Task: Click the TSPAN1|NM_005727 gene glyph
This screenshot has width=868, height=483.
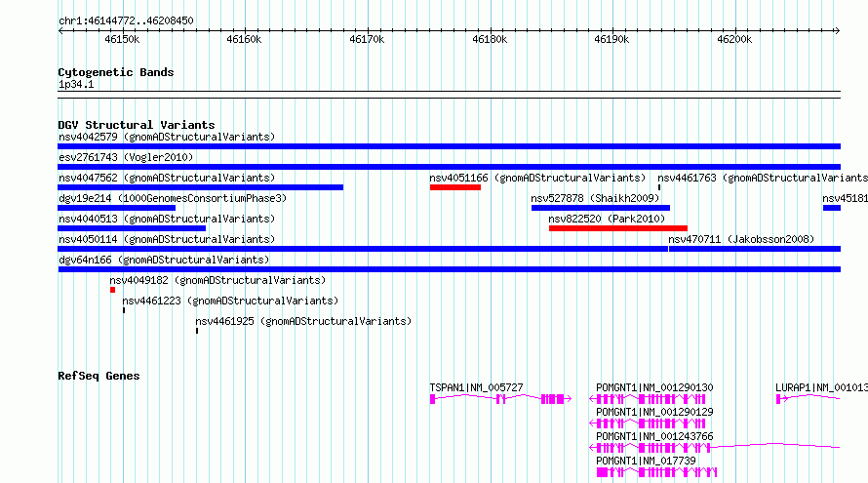Action: (x=500, y=399)
